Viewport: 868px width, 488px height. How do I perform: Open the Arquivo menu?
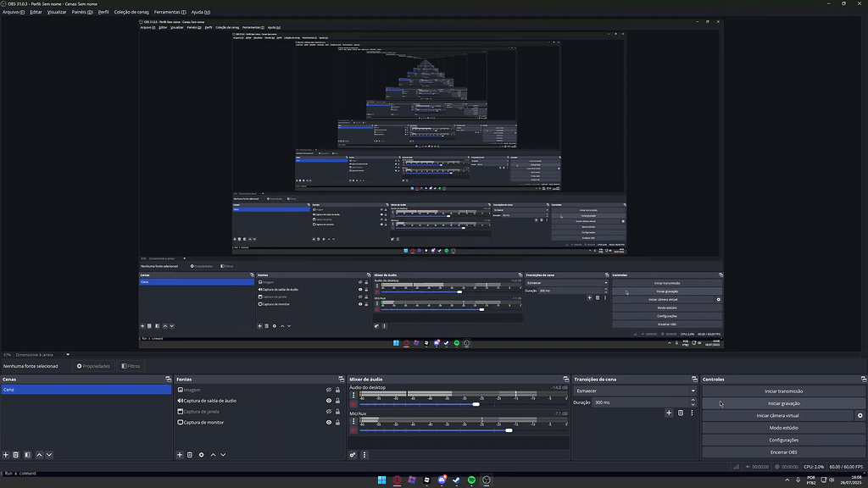click(x=14, y=12)
